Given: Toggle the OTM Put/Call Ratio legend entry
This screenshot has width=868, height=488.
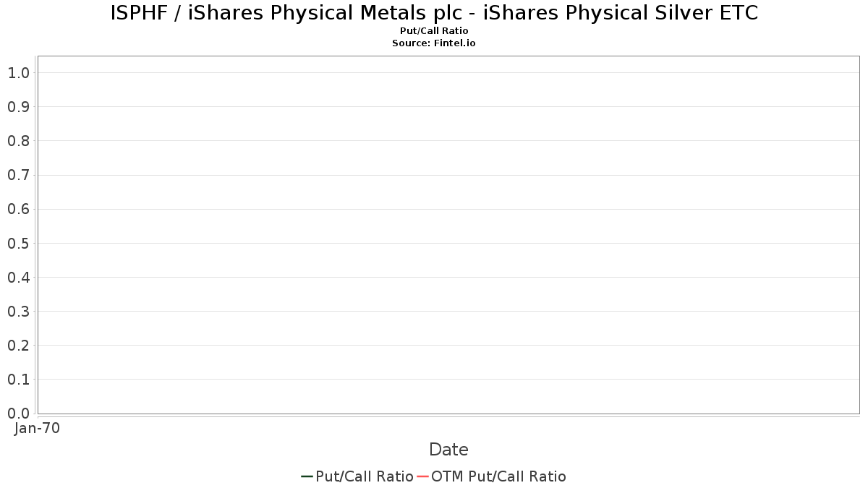Looking at the screenshot, I should pos(492,476).
